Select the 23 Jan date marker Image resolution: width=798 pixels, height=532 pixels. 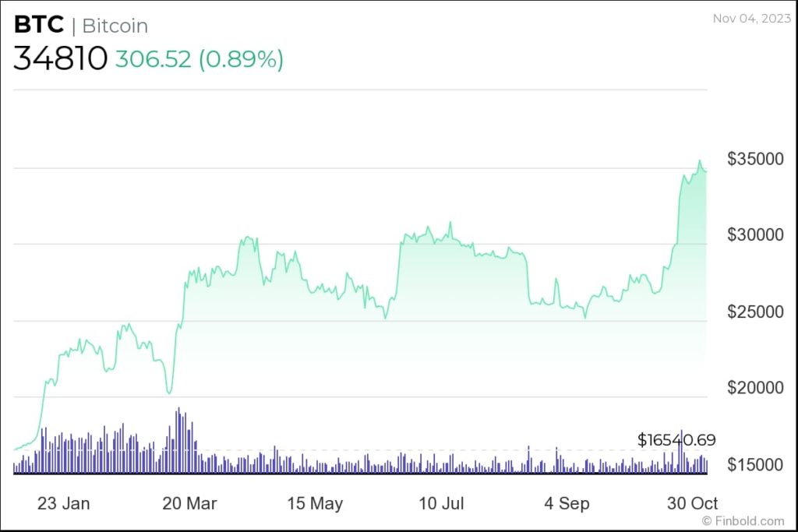(x=64, y=503)
